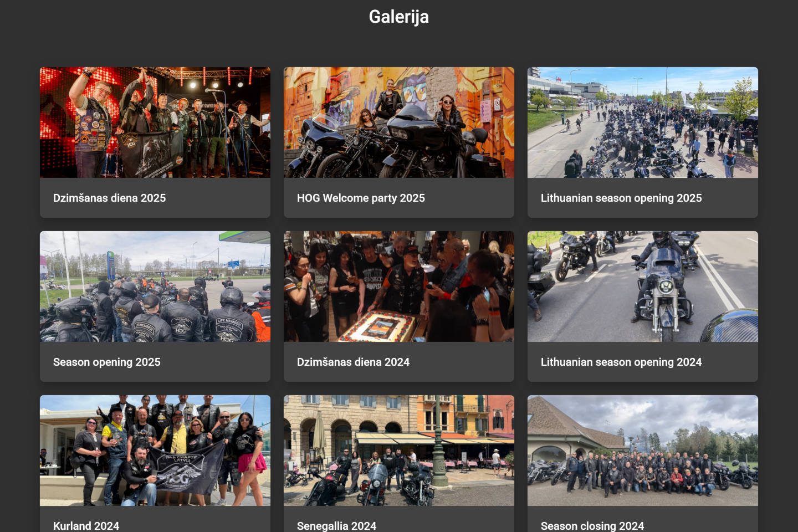
Task: Click the Lithuanian season opening 2024 title
Action: coord(621,362)
